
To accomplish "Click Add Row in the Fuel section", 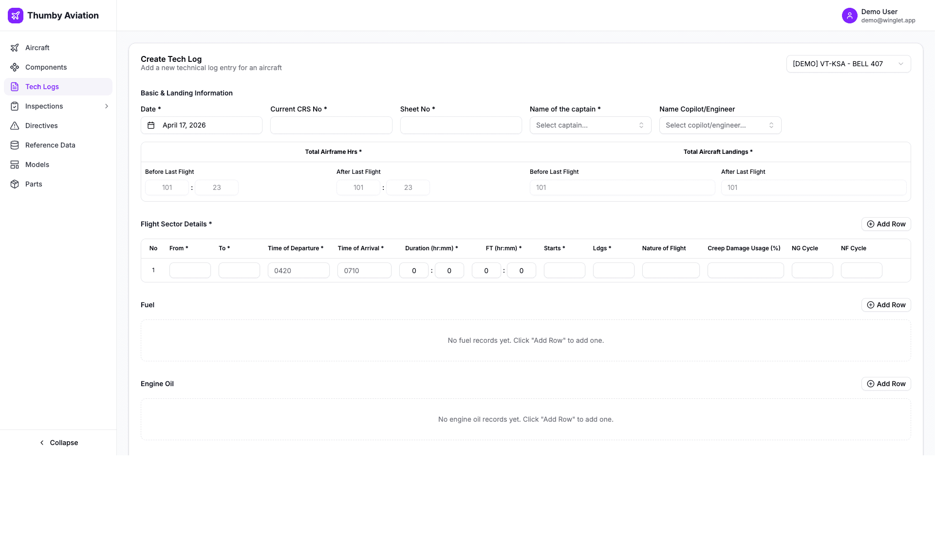I will tap(886, 305).
